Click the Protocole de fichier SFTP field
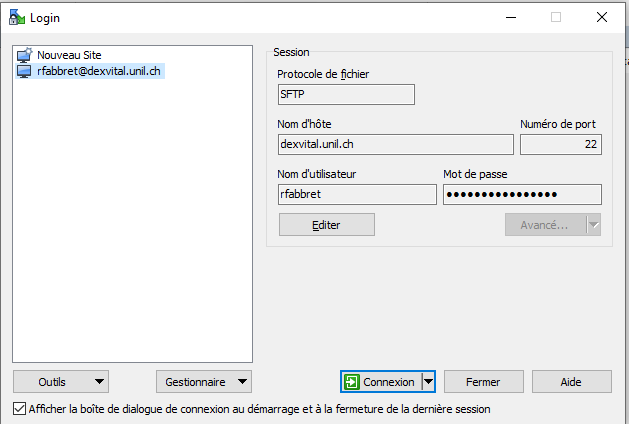Image resolution: width=629 pixels, height=424 pixels. [345, 95]
